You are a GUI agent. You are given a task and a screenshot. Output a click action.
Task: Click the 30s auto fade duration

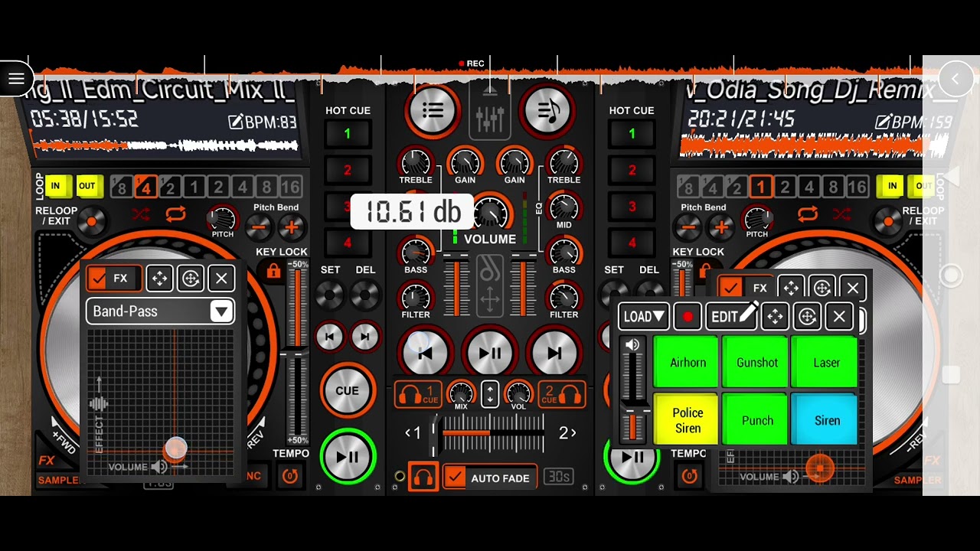(558, 477)
